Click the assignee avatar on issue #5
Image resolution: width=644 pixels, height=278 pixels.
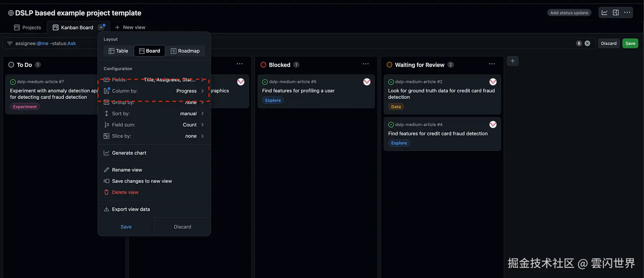click(367, 82)
